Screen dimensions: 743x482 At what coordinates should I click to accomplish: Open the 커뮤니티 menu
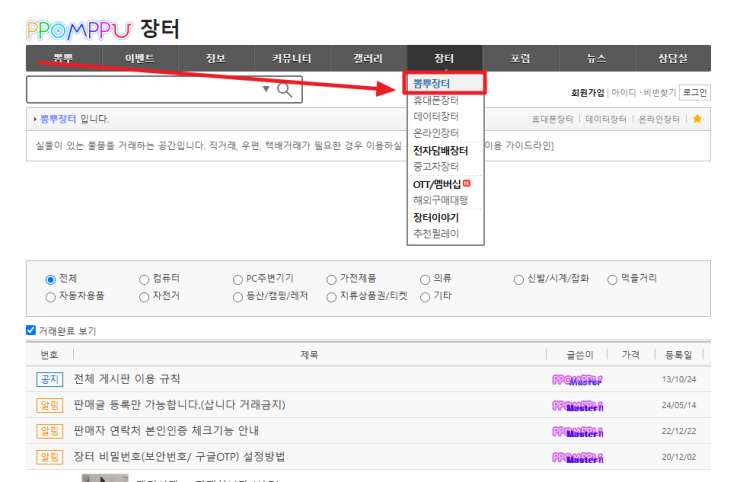click(292, 58)
